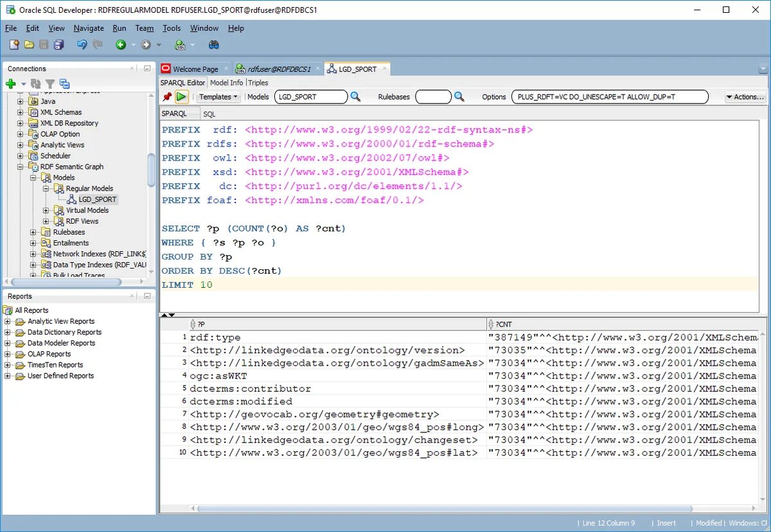The image size is (771, 532).
Task: Open the Navigate menu
Action: [89, 28]
